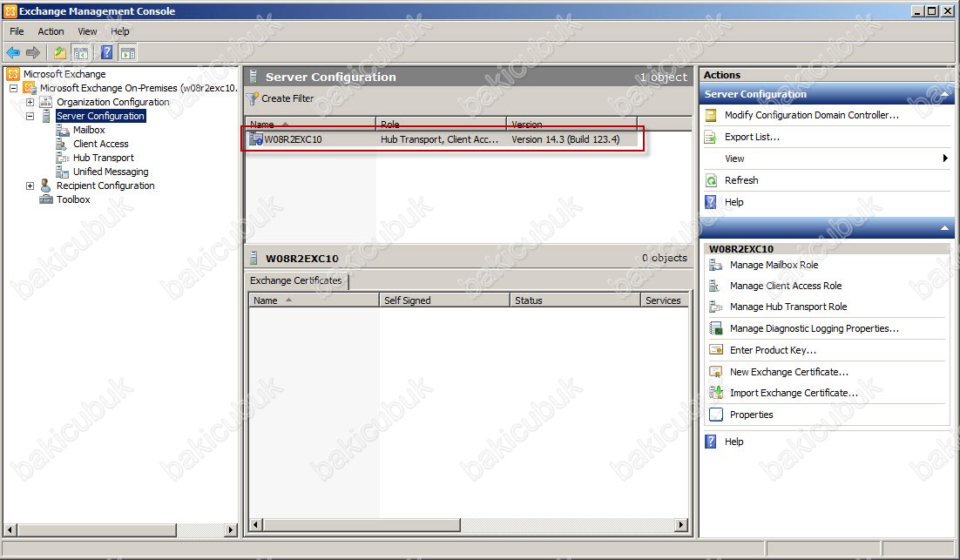Click the W08R2EXC10 server row icon
Screen dimensions: 960x560
(x=256, y=139)
